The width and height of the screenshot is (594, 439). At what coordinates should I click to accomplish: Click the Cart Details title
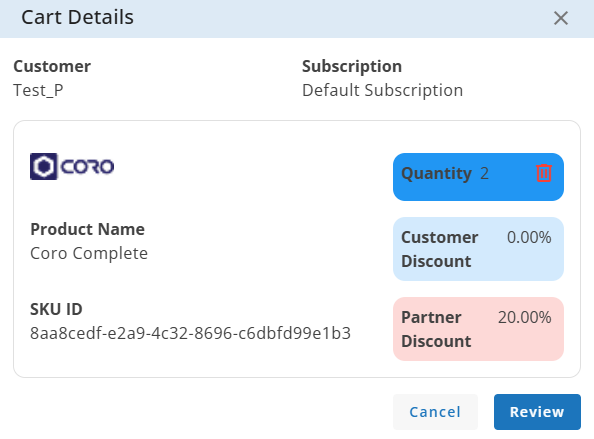77,17
